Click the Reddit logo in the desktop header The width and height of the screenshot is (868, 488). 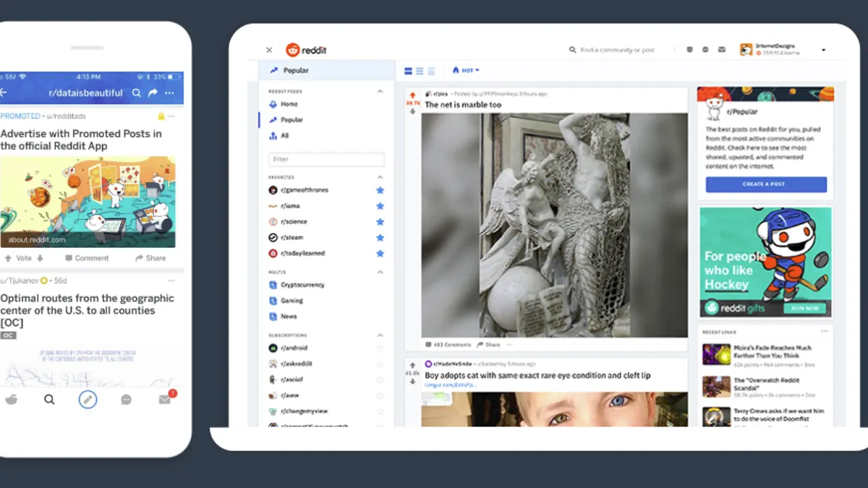(307, 50)
